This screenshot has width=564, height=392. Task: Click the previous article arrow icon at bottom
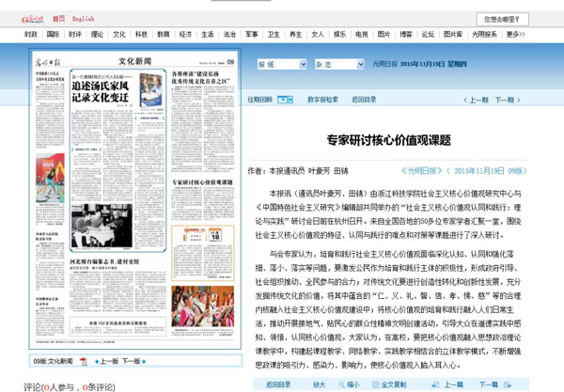pyautogui.click(x=434, y=384)
